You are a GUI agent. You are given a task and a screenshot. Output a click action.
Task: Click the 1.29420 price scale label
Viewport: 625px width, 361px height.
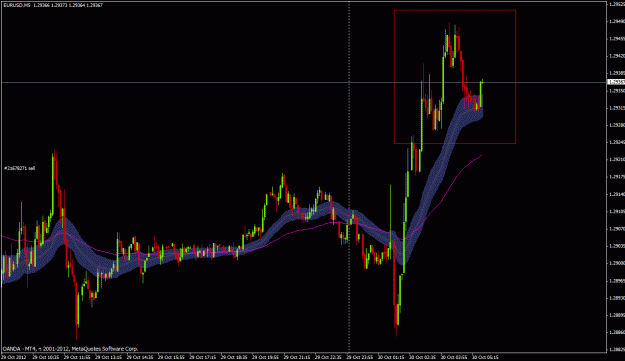pos(617,56)
